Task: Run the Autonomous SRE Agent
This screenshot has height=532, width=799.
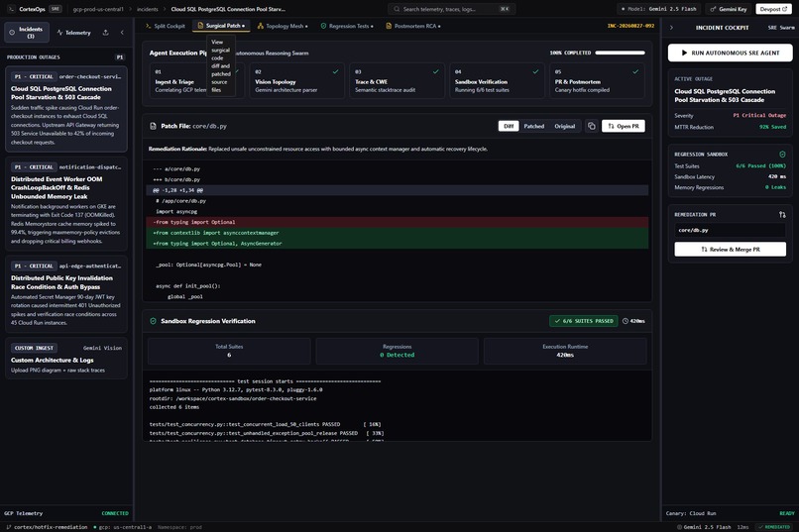Action: pos(731,53)
